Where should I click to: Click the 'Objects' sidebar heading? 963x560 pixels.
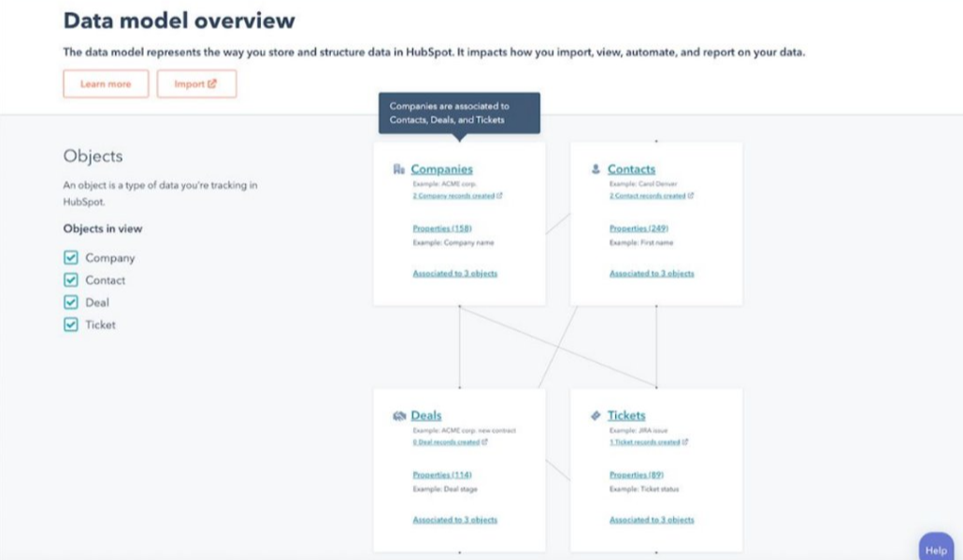point(93,156)
